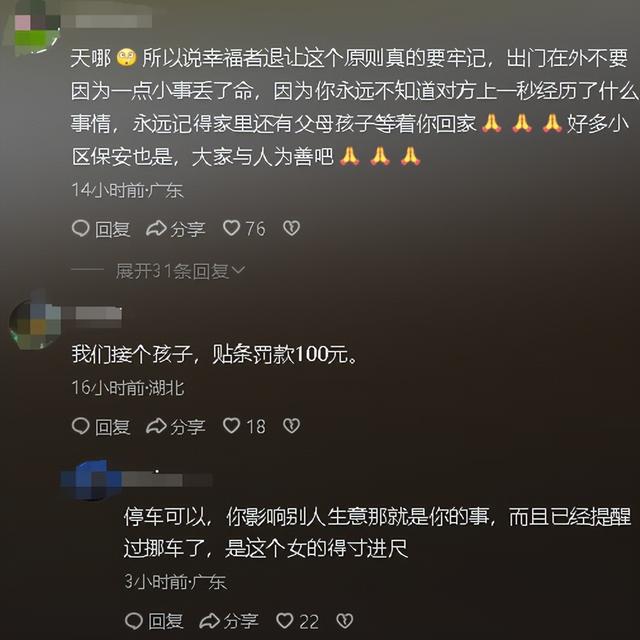640x640 pixels.
Task: Click the blurred username of nested reply author
Action: click(x=165, y=480)
